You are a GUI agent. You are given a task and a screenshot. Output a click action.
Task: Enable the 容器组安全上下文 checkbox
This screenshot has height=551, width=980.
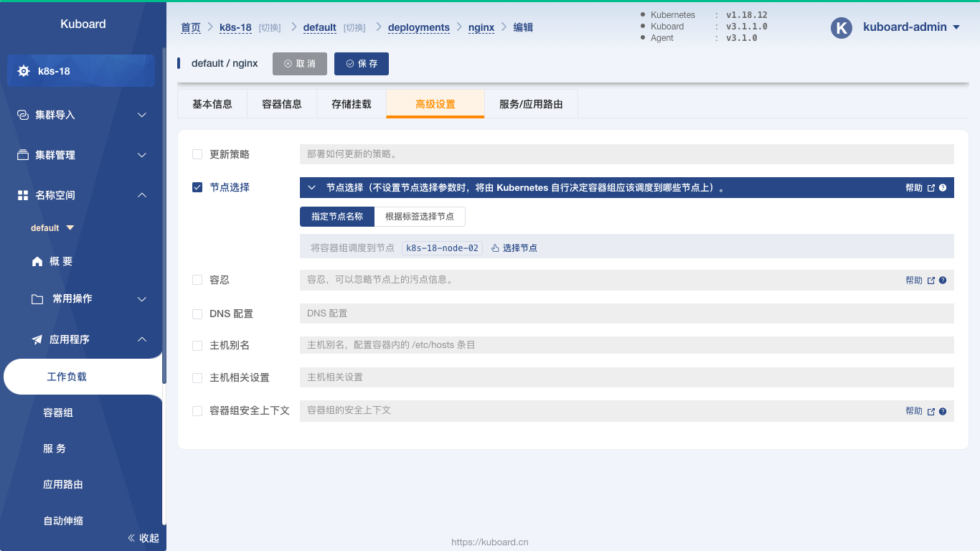(x=197, y=411)
